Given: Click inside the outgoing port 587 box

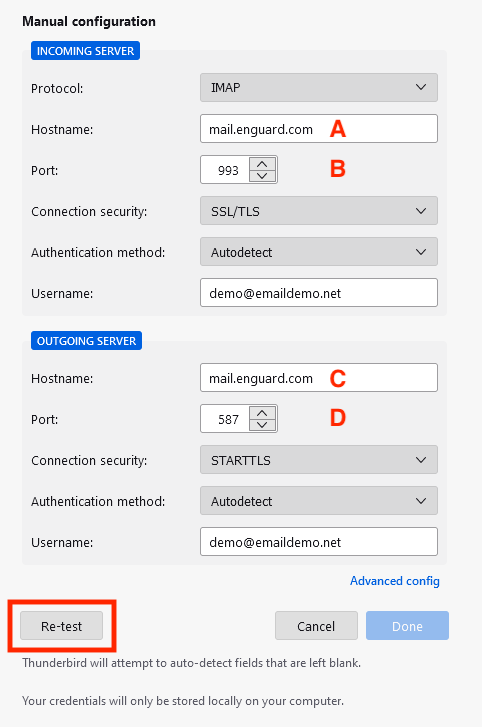Looking at the screenshot, I should pyautogui.click(x=225, y=419).
